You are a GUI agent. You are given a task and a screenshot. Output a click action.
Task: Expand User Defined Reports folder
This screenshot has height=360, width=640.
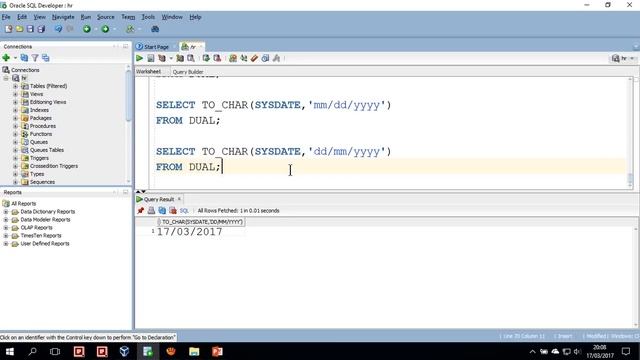tap(6, 244)
